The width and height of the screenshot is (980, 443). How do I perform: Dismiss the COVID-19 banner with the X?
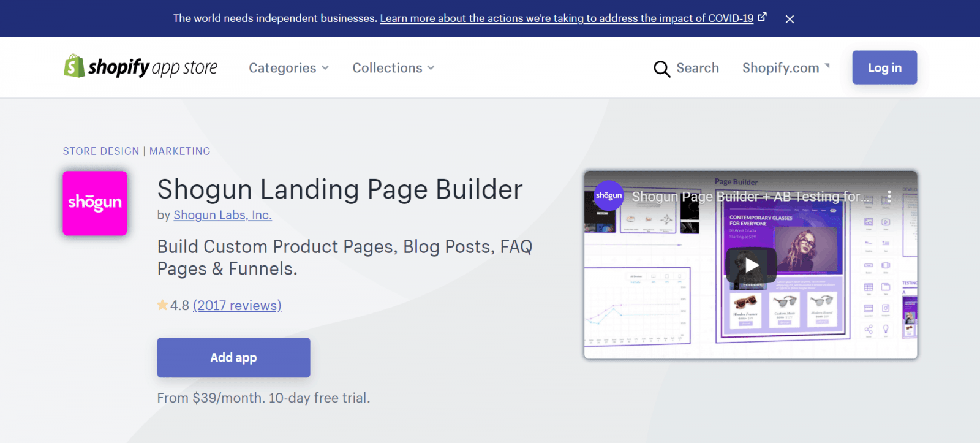point(790,19)
